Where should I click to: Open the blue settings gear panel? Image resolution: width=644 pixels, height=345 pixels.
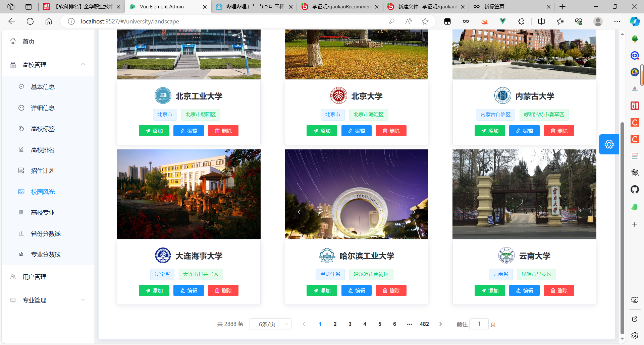click(609, 144)
